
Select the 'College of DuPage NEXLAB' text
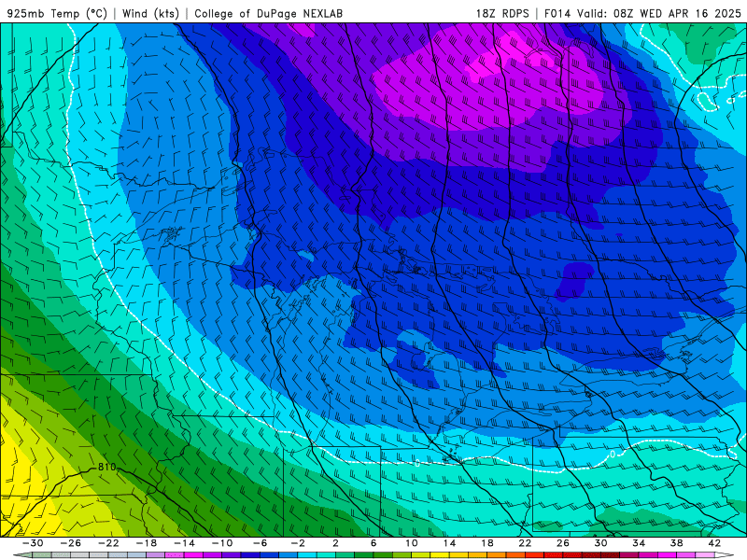(x=268, y=13)
